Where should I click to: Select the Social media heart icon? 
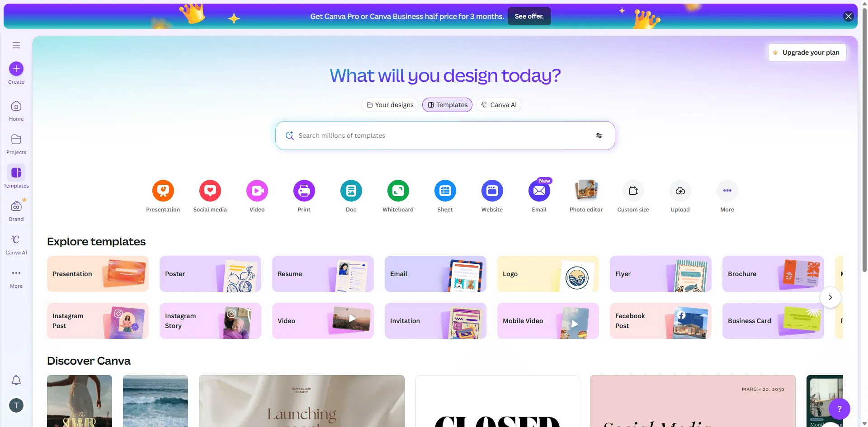210,191
